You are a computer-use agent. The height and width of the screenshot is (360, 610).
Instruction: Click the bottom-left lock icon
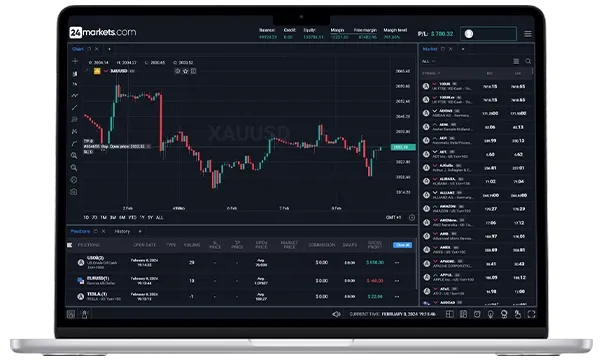tap(84, 314)
